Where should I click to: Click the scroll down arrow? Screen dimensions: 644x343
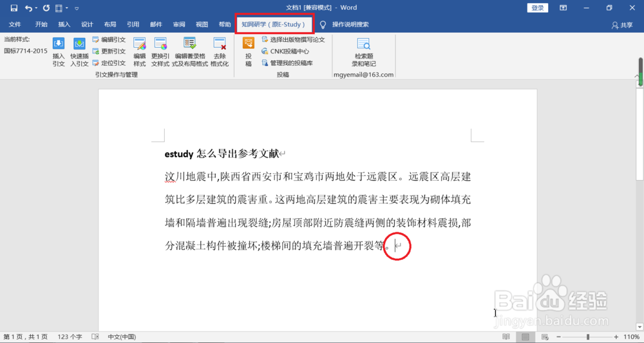tap(639, 327)
